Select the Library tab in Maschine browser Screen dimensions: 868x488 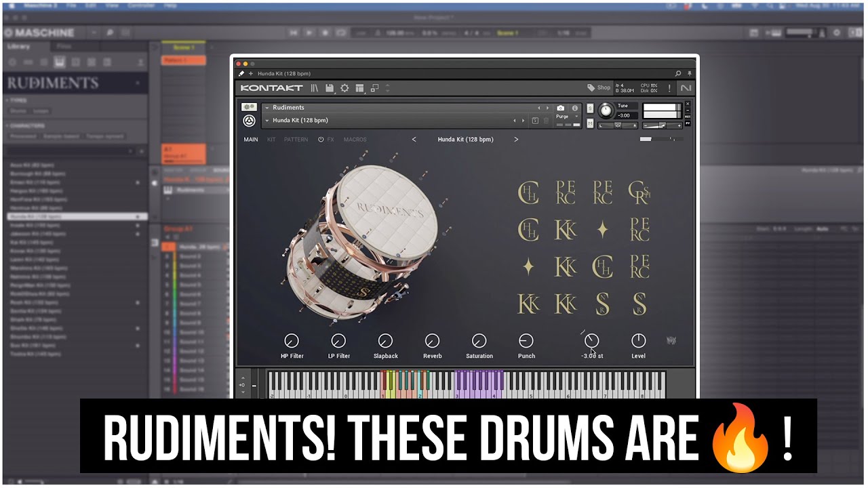(19, 47)
